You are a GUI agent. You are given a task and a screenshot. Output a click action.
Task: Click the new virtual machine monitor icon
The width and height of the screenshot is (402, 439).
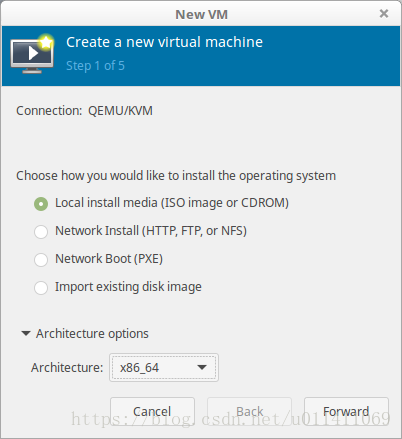point(32,54)
